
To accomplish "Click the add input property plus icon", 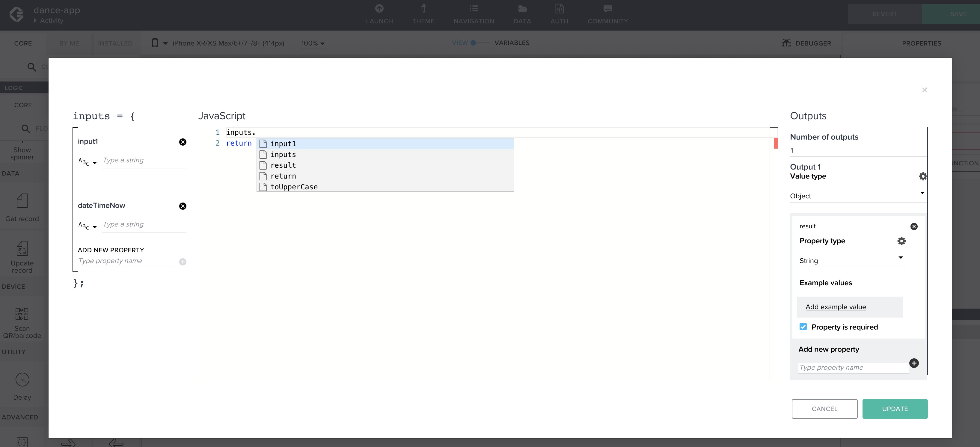I will 183,262.
